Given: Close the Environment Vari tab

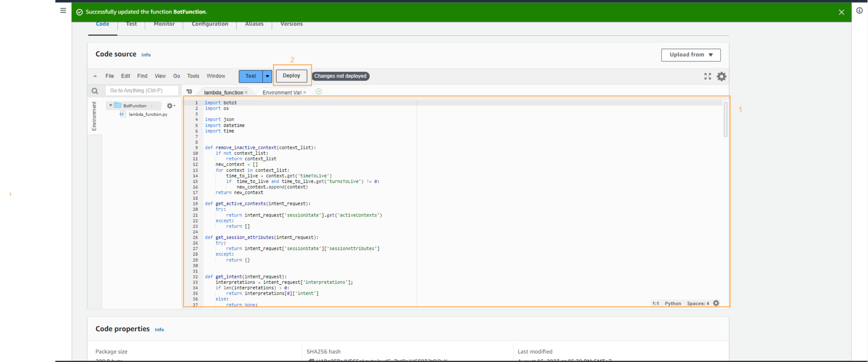Looking at the screenshot, I should tap(304, 93).
